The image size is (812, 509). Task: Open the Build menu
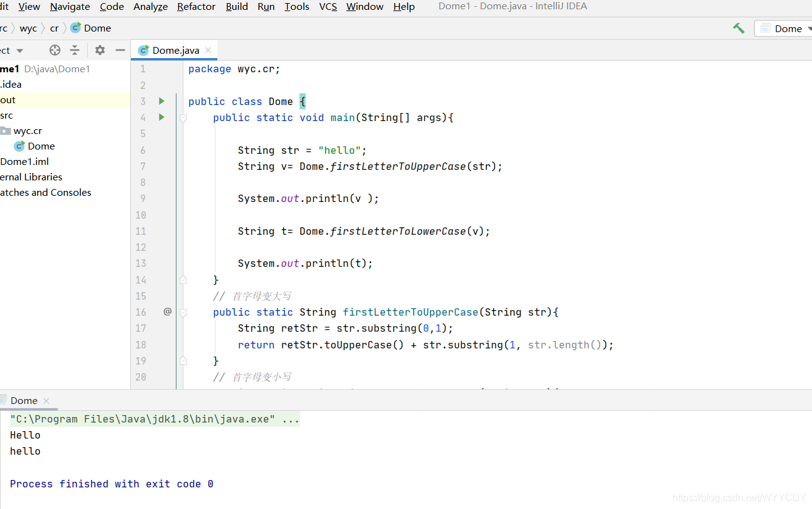pos(237,7)
